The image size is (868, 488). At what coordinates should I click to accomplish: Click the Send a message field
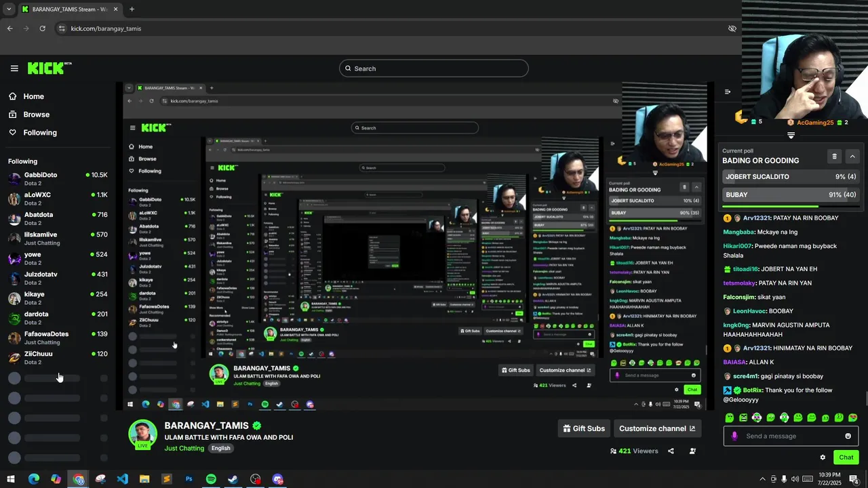791,436
